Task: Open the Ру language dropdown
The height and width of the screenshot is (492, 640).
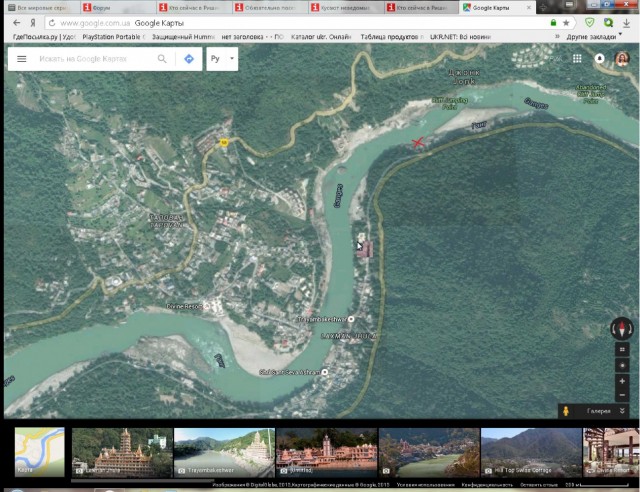Action: 222,59
